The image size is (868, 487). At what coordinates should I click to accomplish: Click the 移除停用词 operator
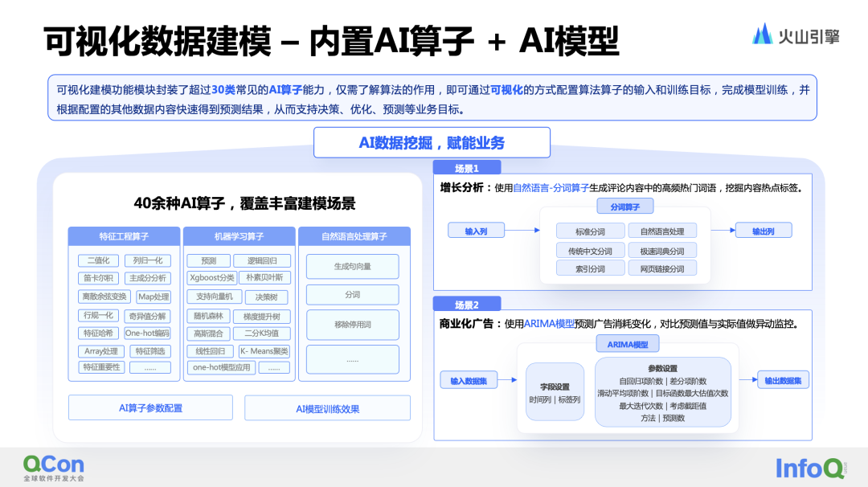point(353,325)
